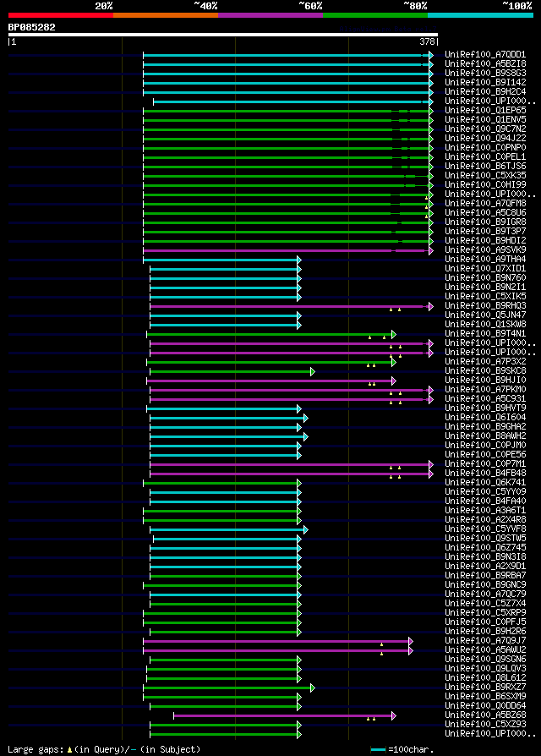Select the query name BP085282
This screenshot has height=756, width=541.
32,27
